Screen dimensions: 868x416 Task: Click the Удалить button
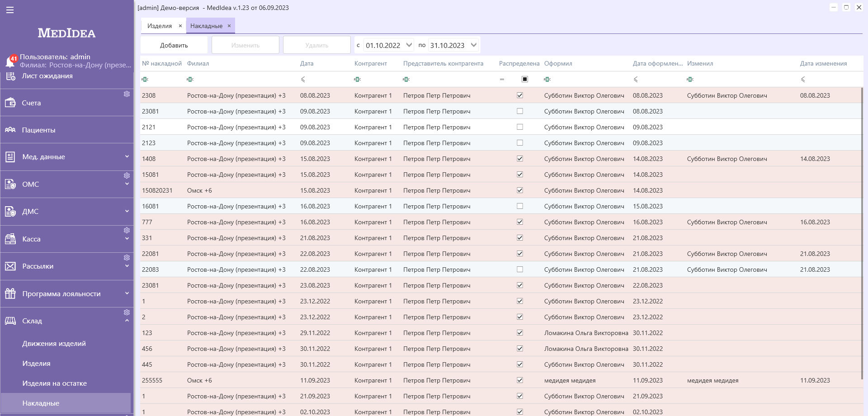(317, 45)
